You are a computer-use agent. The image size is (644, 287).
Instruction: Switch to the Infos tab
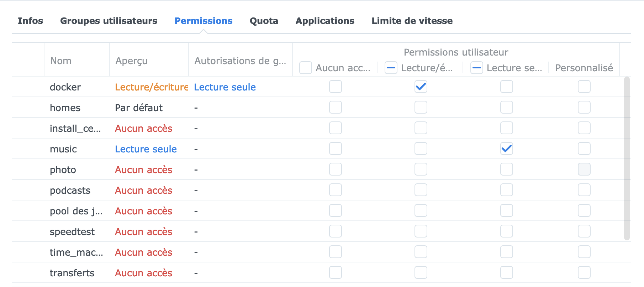point(30,21)
